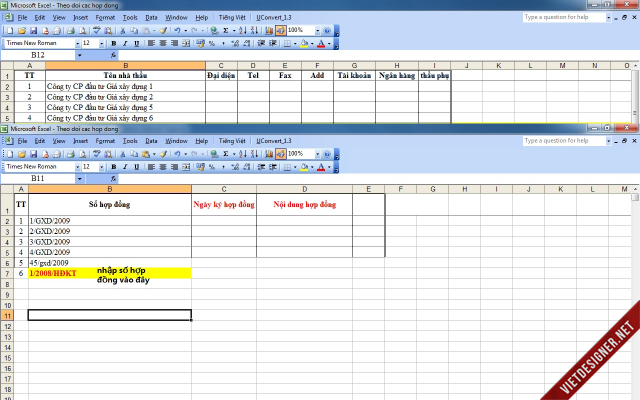Click the Save icon in the bottom window toolbar
640x400 pixels.
[x=31, y=154]
